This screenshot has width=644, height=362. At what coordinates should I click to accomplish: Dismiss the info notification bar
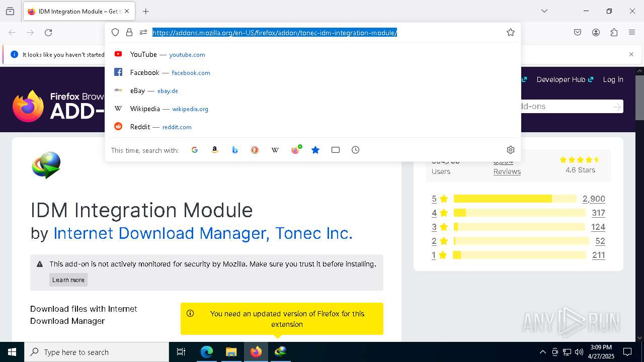(x=631, y=54)
